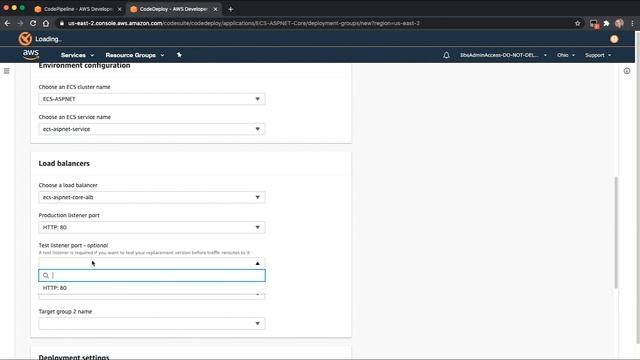Click the browser profile avatar
Screen dimensions: 640x360
[x=619, y=23]
